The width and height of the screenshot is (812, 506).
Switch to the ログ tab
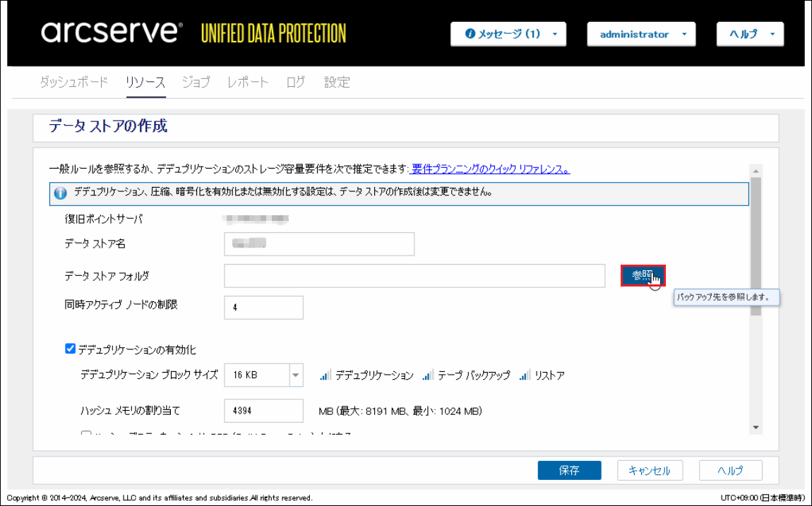tap(296, 82)
